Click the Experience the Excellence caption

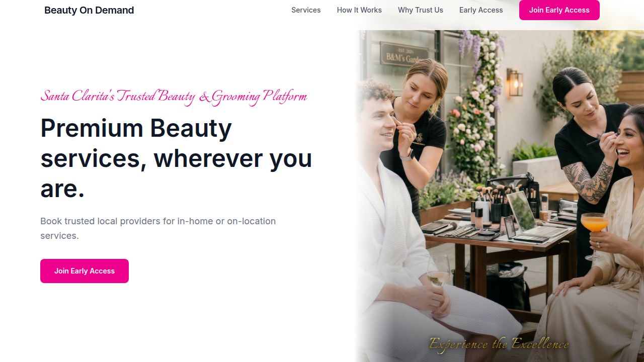coord(499,344)
